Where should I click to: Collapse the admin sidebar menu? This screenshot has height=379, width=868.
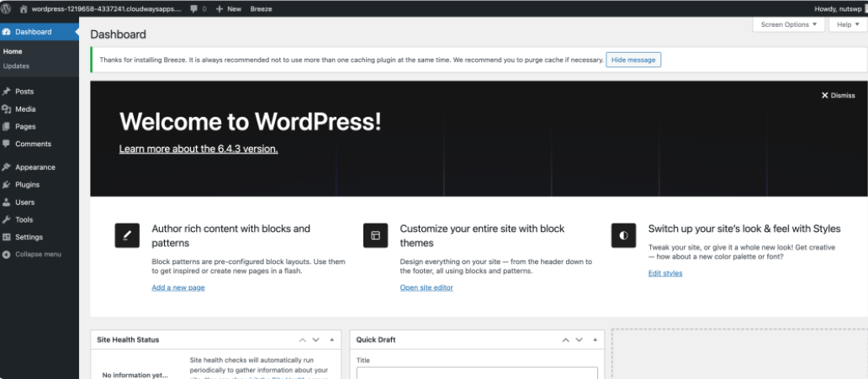(32, 255)
